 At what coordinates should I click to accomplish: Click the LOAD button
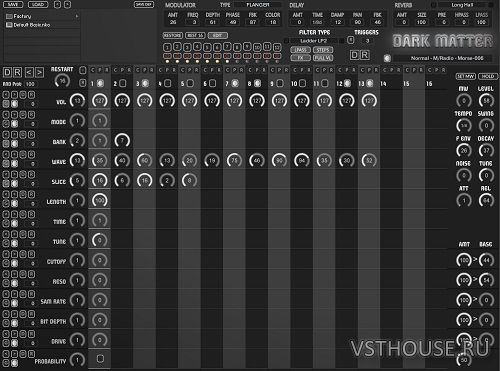point(38,4)
